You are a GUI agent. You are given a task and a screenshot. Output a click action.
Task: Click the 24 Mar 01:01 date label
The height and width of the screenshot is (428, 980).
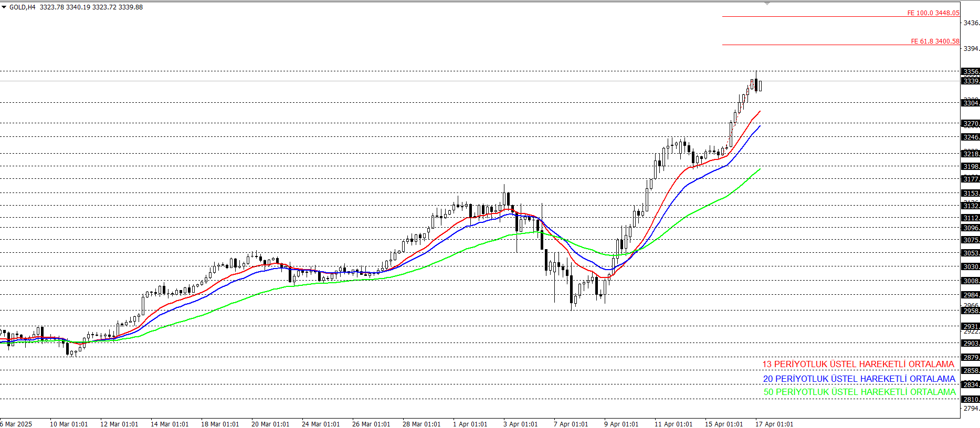[321, 424]
